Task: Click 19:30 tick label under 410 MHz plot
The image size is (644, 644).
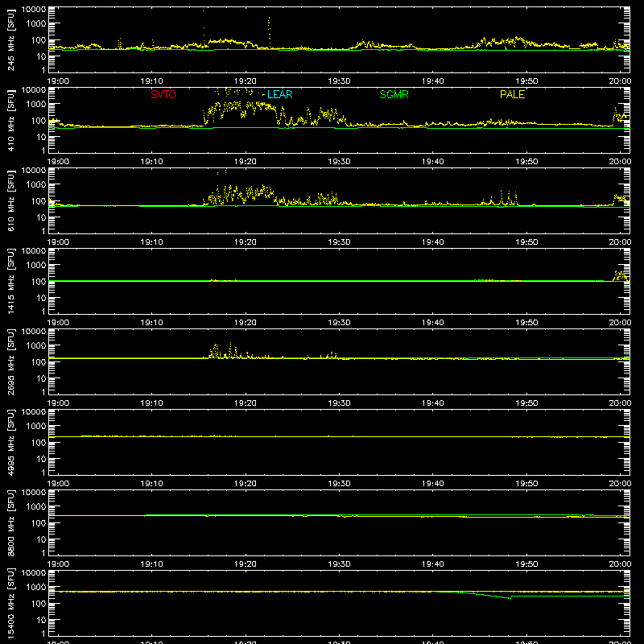Action: pyautogui.click(x=339, y=162)
